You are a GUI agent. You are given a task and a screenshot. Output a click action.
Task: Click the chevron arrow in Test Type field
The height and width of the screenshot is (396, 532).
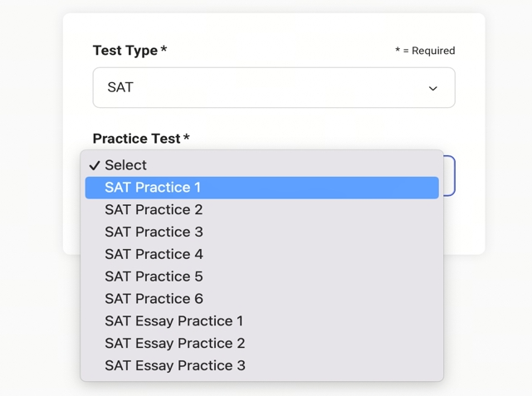(432, 88)
